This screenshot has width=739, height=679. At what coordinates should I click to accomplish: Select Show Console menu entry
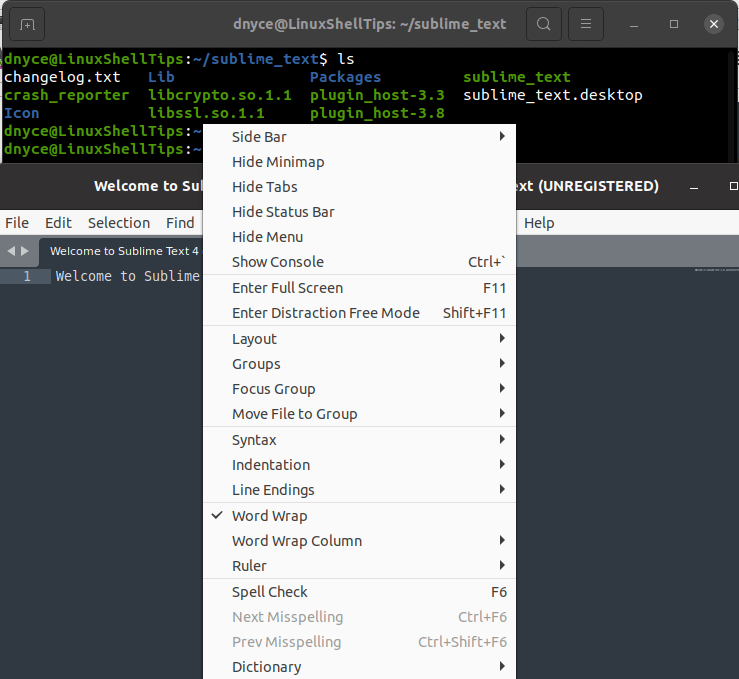[359, 262]
